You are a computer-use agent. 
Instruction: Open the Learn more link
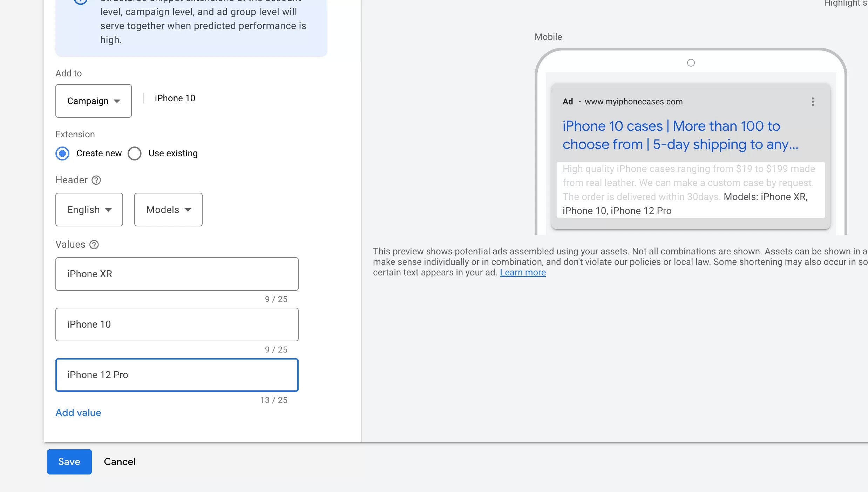523,272
